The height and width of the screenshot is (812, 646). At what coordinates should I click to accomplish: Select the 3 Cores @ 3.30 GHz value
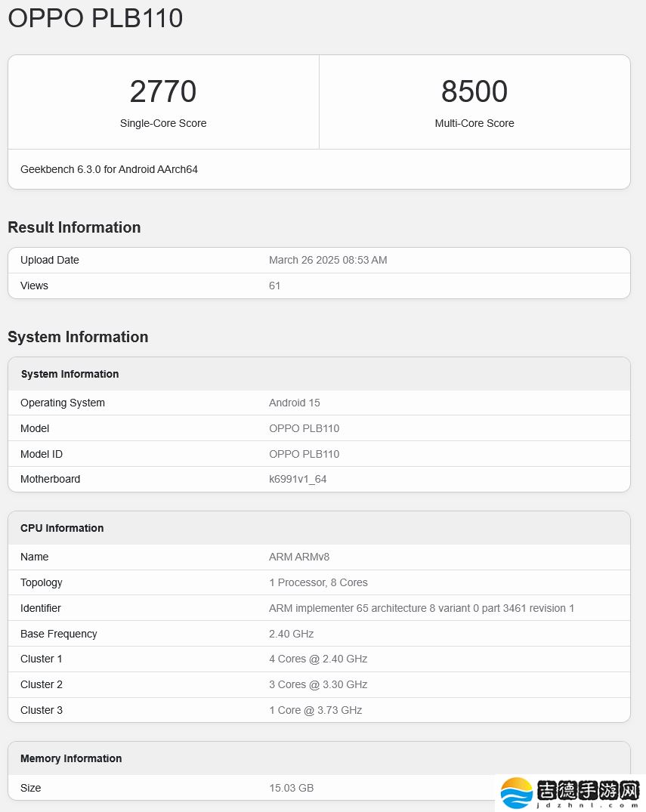coord(318,684)
